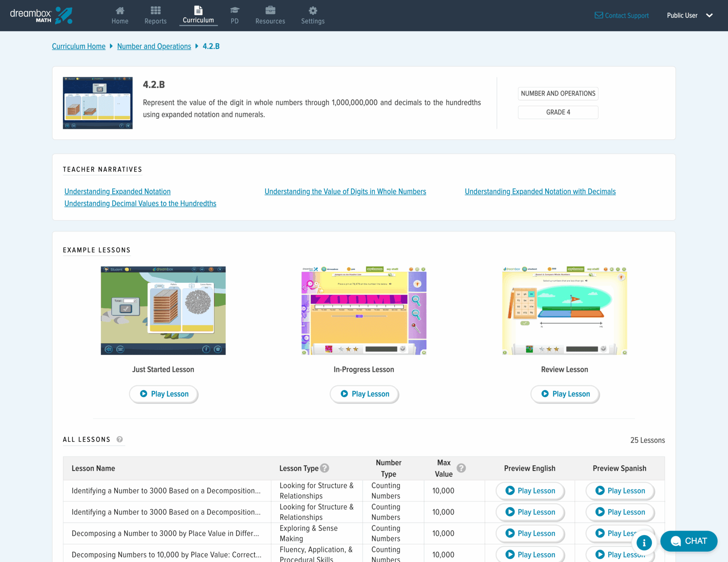Viewport: 728px width, 562px height.
Task: Click the All Lessons help icon
Action: point(120,439)
